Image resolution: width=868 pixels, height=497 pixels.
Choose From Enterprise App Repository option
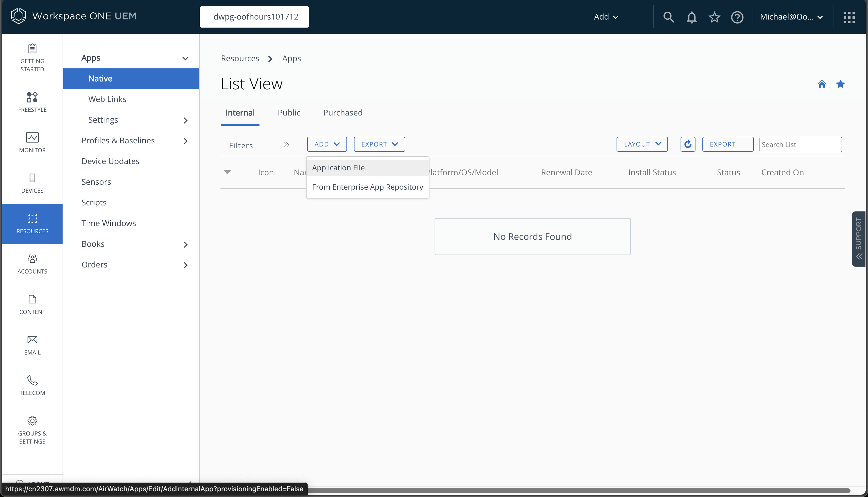click(367, 187)
